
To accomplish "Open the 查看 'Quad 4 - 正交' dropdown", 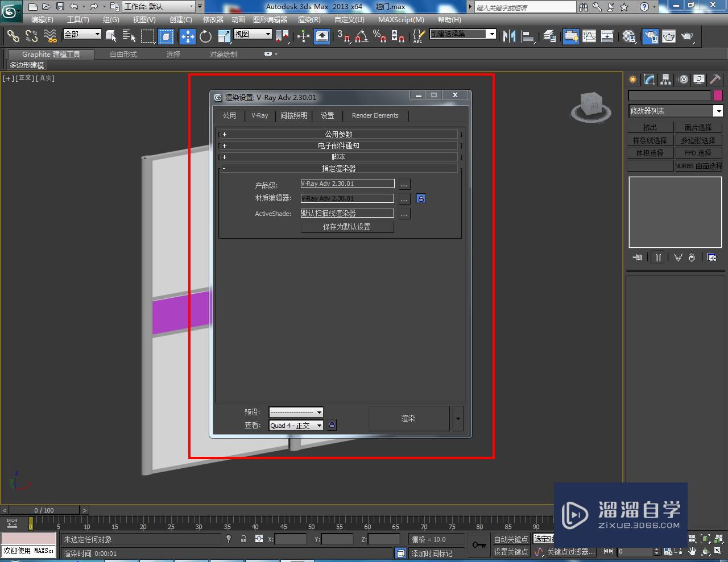I will point(296,425).
